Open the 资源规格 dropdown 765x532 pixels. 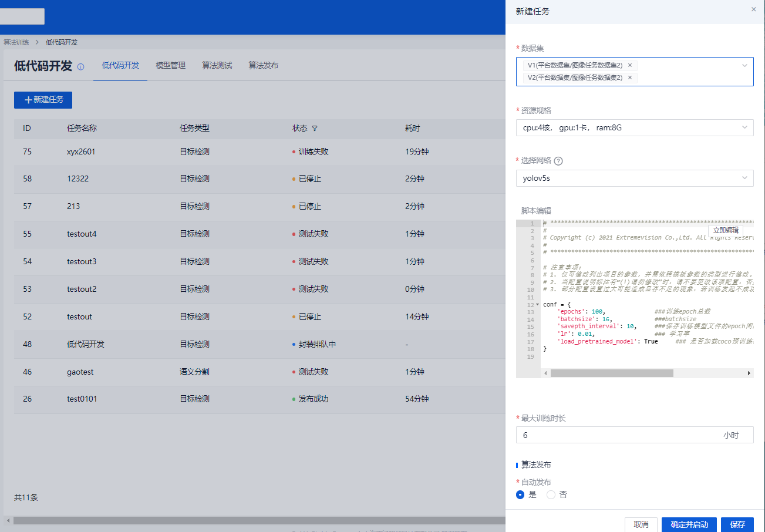(x=635, y=127)
